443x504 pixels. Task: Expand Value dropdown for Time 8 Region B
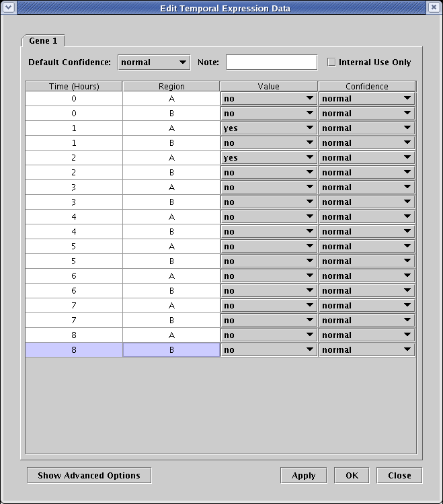(x=268, y=350)
